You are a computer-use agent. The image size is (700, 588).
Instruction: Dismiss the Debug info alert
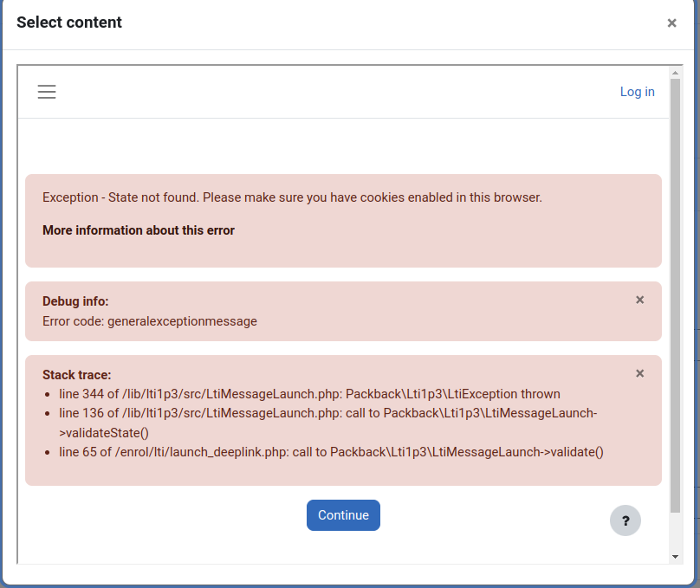coord(639,300)
